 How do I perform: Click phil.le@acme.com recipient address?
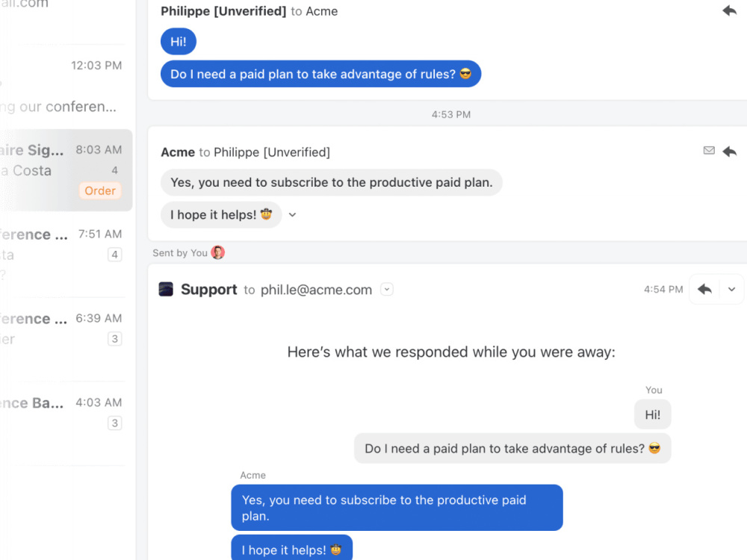(316, 290)
